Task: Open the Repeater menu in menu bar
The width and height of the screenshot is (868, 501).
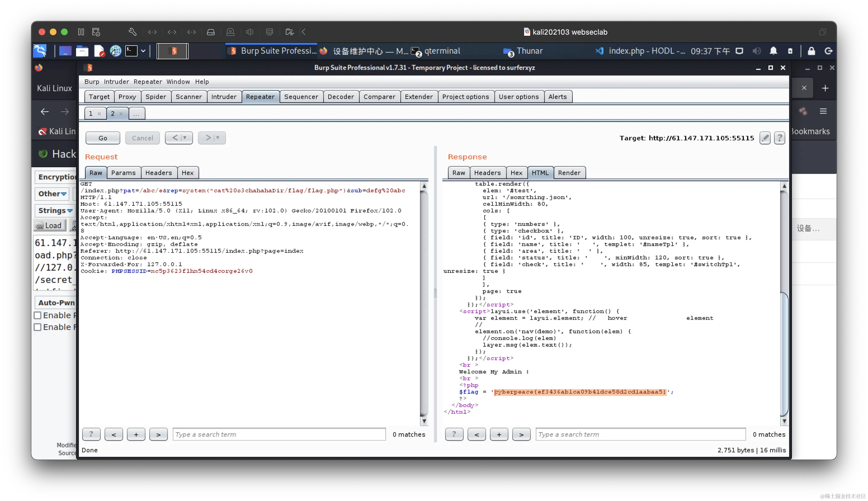Action: pos(148,81)
